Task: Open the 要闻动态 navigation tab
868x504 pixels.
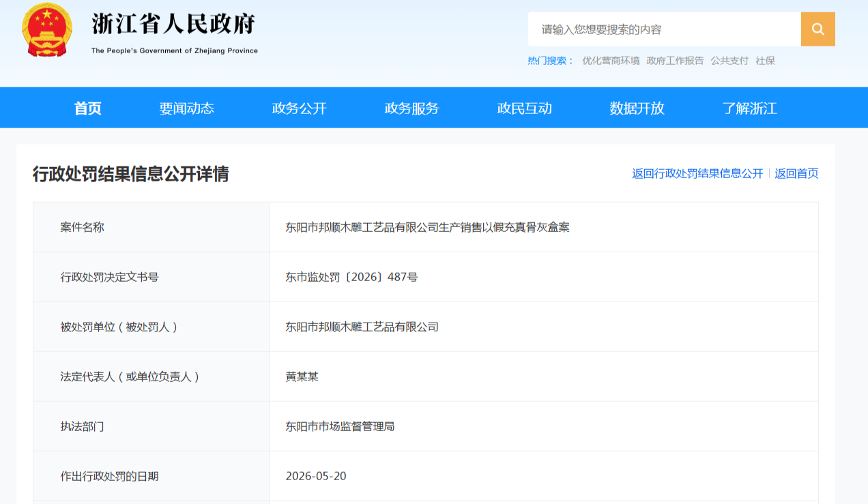Action: tap(187, 108)
